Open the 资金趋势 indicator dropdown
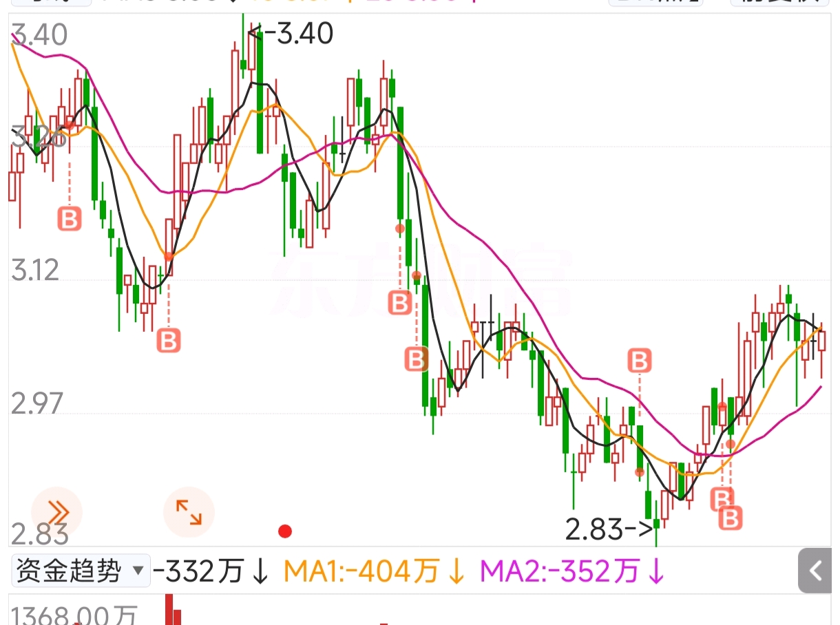 80,571
